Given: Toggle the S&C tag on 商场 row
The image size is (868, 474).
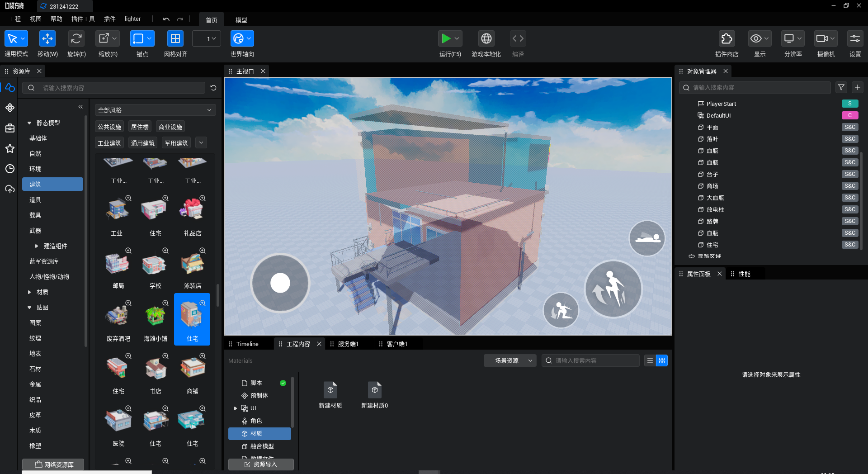Looking at the screenshot, I should click(x=850, y=186).
